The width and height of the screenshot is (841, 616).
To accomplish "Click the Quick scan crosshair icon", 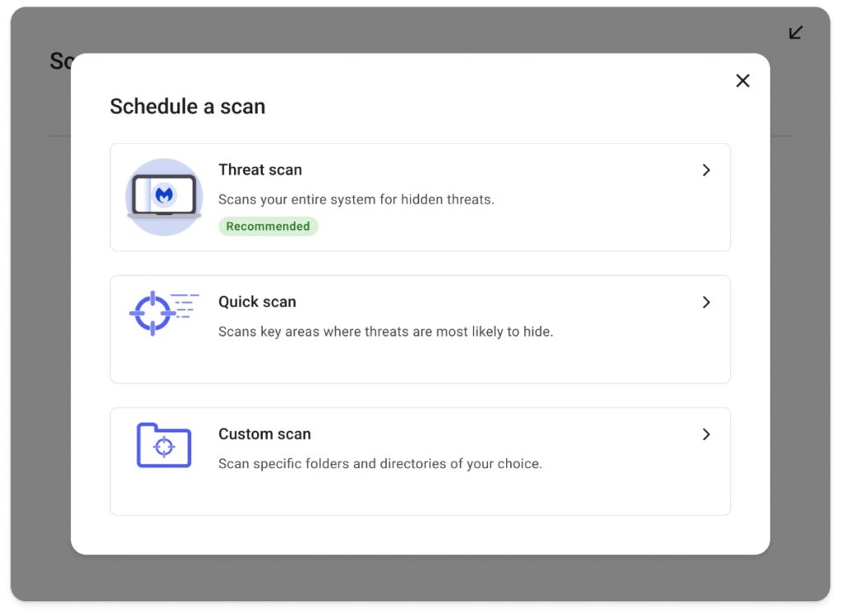I will coord(153,313).
